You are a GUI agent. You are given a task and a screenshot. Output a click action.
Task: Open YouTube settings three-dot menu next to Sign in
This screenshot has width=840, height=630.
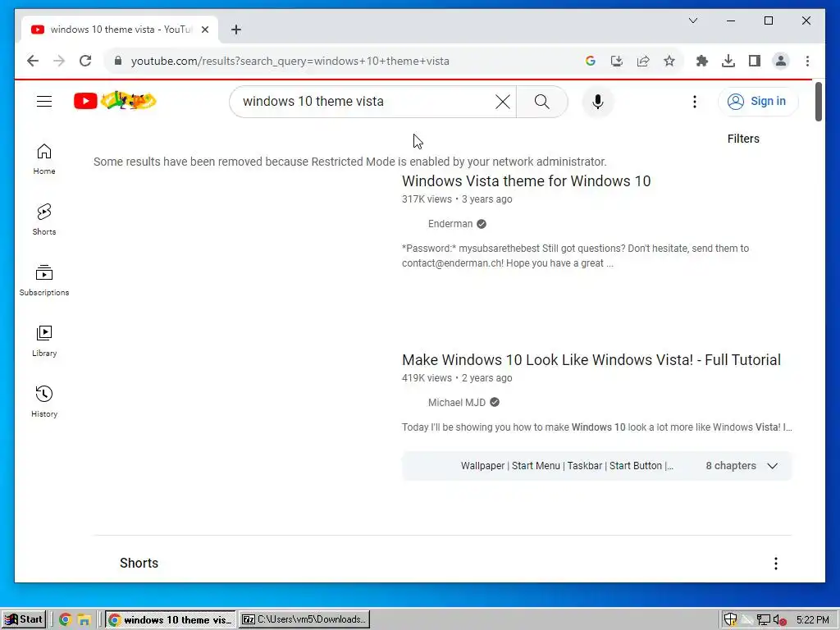tap(694, 101)
